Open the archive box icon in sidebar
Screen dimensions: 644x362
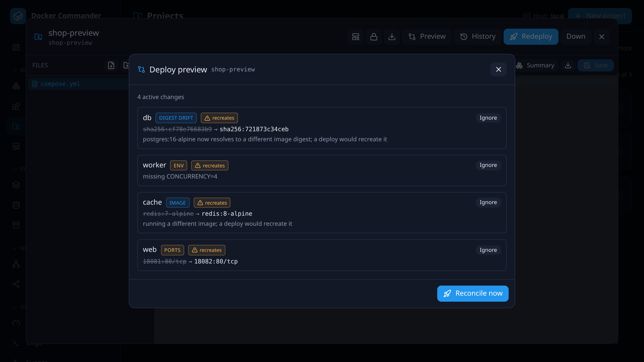point(16,225)
